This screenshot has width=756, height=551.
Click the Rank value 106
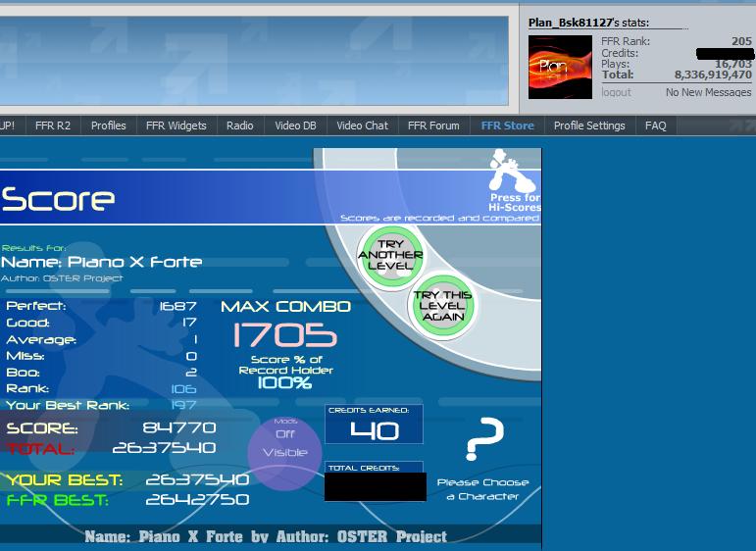[183, 389]
